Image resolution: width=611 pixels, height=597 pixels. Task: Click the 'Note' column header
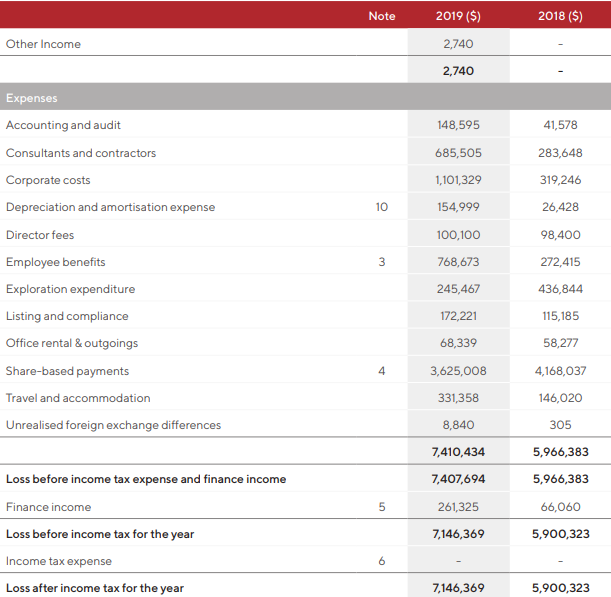(x=381, y=16)
